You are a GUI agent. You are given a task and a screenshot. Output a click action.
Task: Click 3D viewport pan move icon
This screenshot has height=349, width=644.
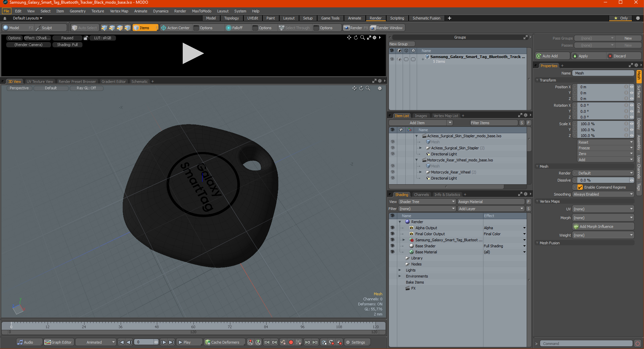pos(354,88)
